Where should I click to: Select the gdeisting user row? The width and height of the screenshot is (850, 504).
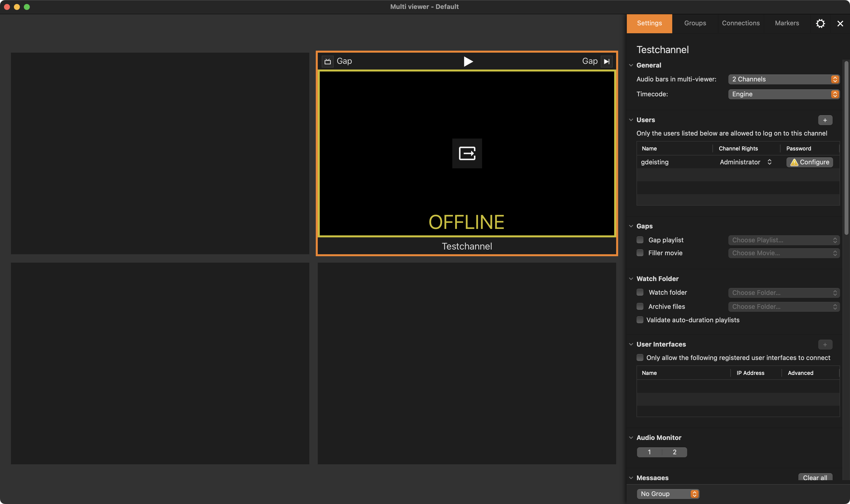point(738,162)
